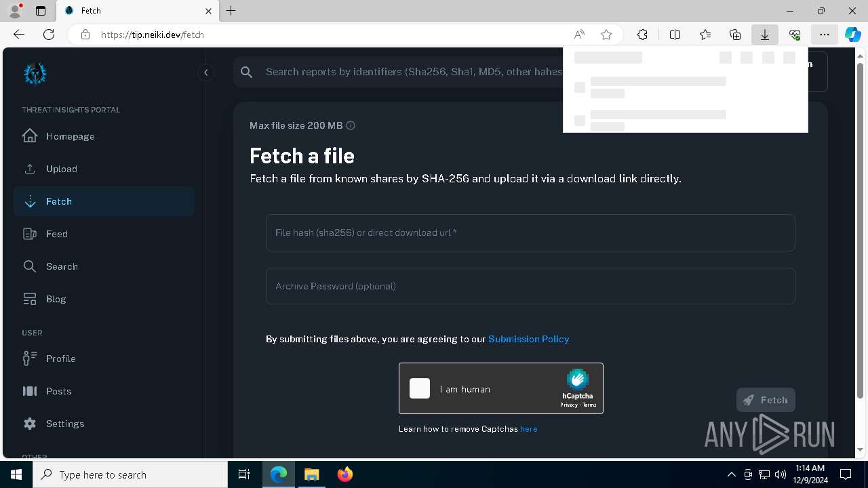
Task: Open Task View on taskbar
Action: coord(245,474)
